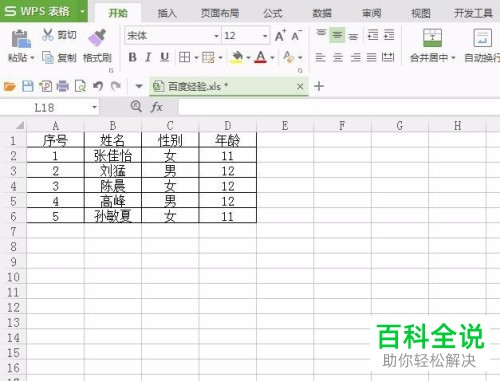Click the Wrap Text icon

[x=483, y=38]
